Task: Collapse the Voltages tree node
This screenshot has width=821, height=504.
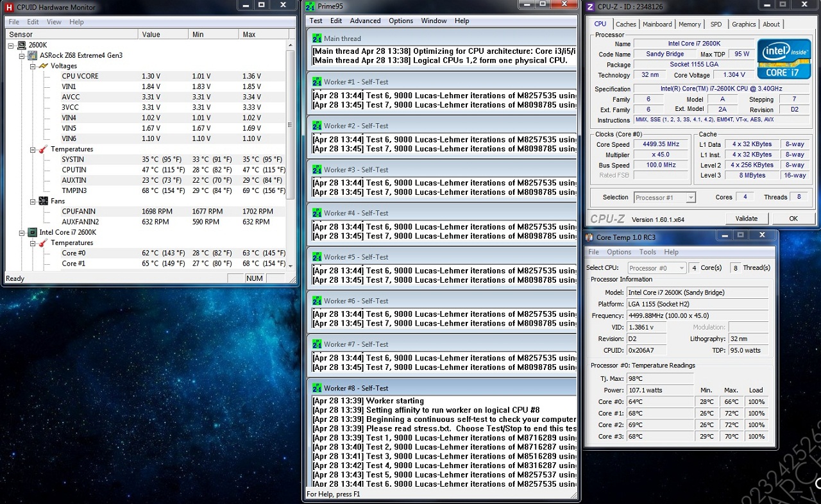Action: pos(32,65)
